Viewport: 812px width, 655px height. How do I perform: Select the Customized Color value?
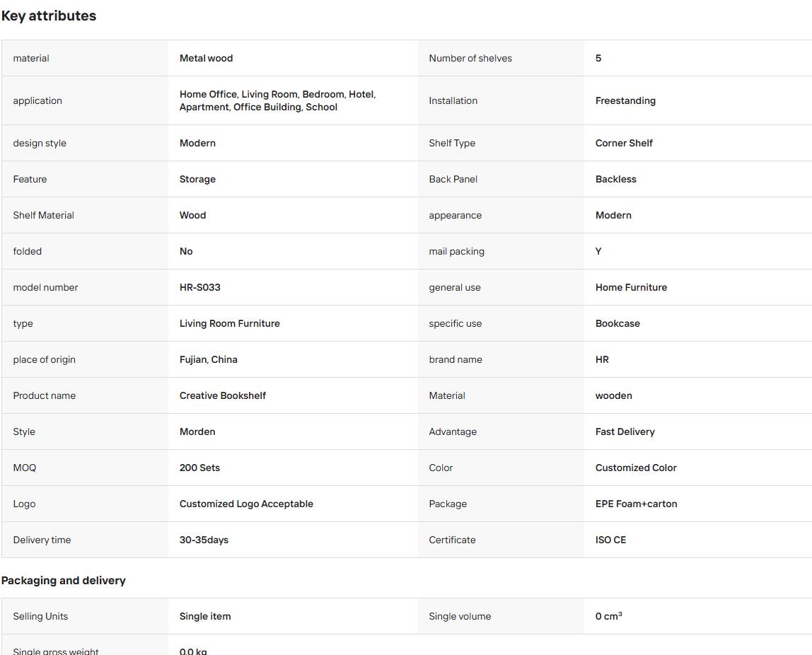pos(636,468)
